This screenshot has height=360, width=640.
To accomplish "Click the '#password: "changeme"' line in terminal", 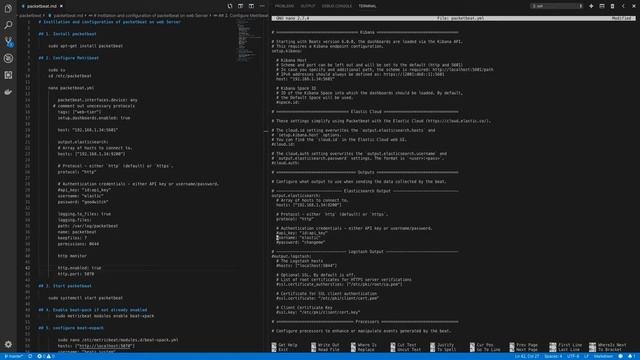I will point(300,242).
